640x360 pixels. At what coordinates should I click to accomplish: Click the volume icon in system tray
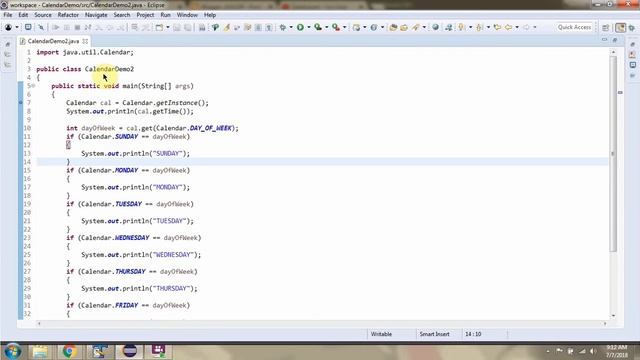(593, 351)
